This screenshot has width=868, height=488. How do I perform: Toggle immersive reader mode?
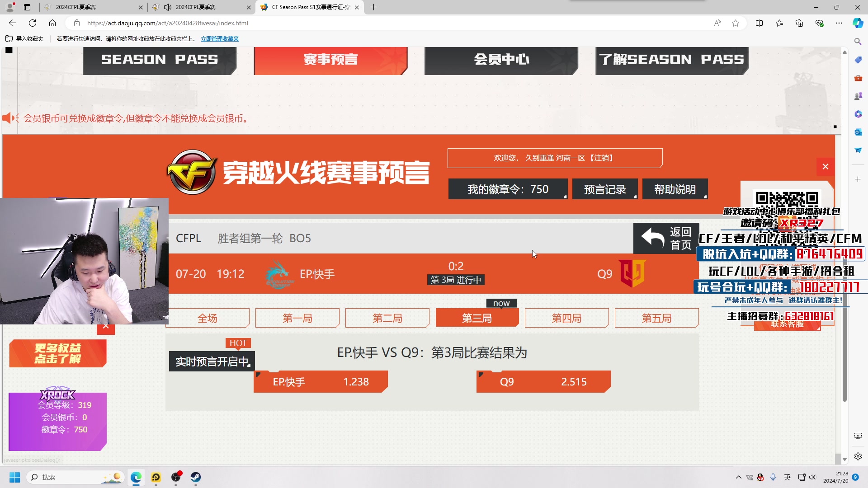point(717,23)
